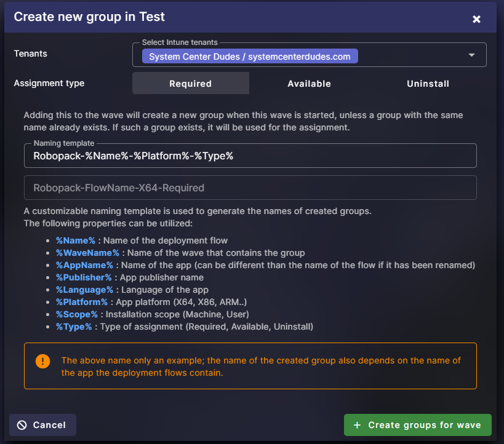Click the %Scope% property link

[x=76, y=314]
